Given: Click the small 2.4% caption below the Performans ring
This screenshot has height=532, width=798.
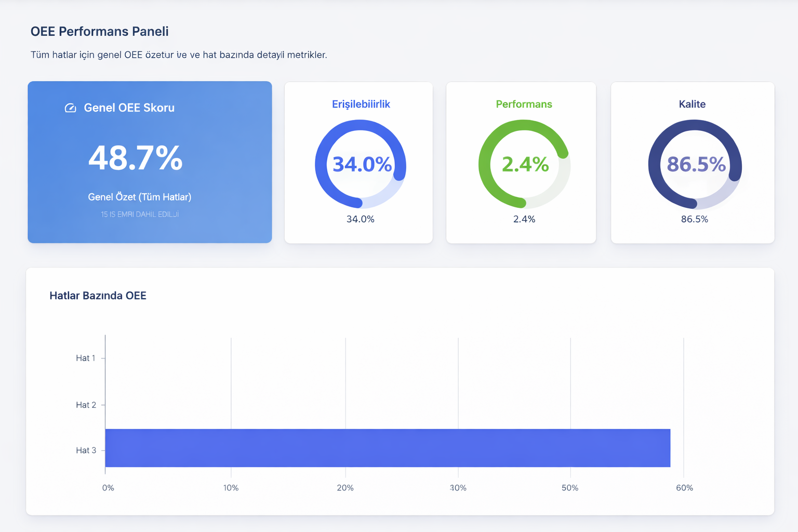Looking at the screenshot, I should (524, 219).
